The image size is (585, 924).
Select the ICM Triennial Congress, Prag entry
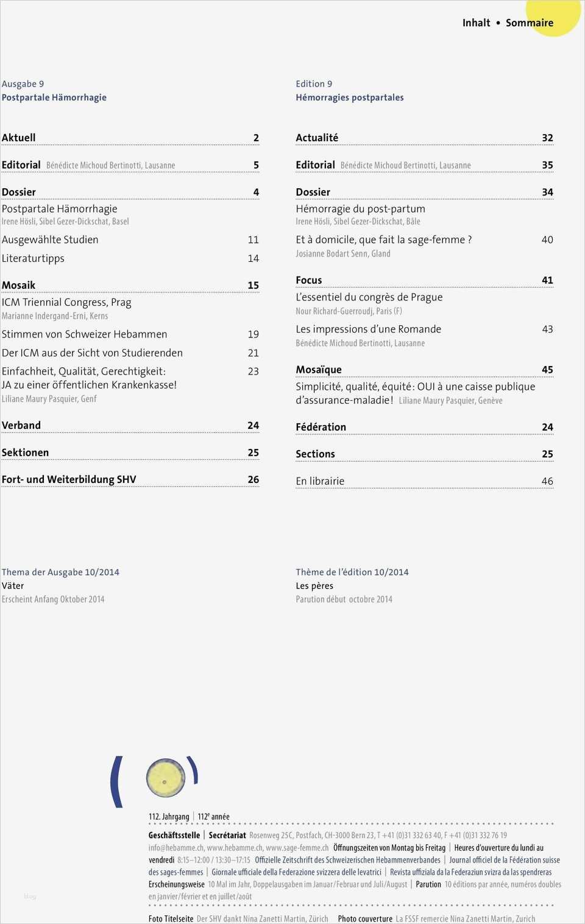tap(66, 302)
